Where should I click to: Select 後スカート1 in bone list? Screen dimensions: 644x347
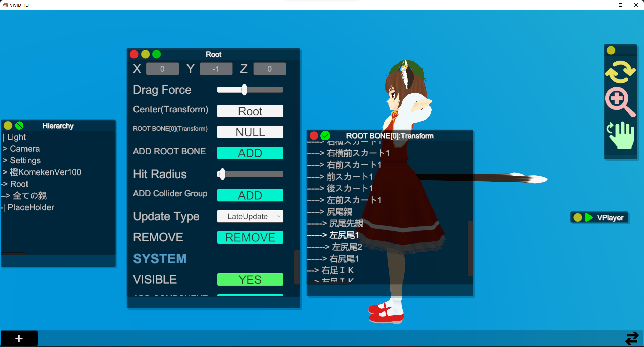coord(350,188)
